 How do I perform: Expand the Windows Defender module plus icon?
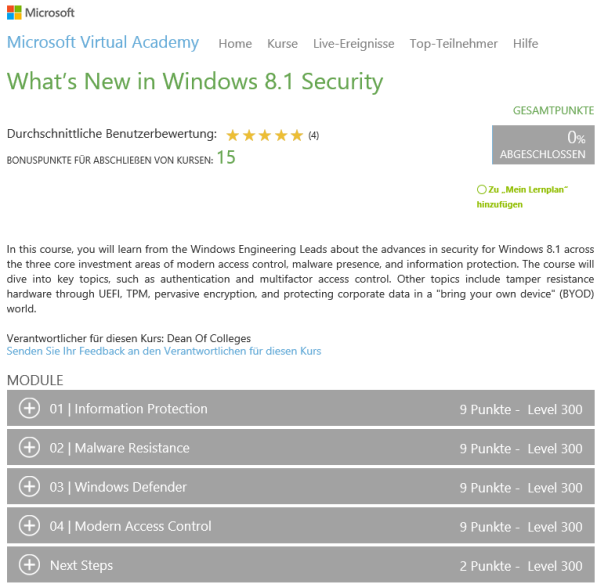pyautogui.click(x=29, y=487)
